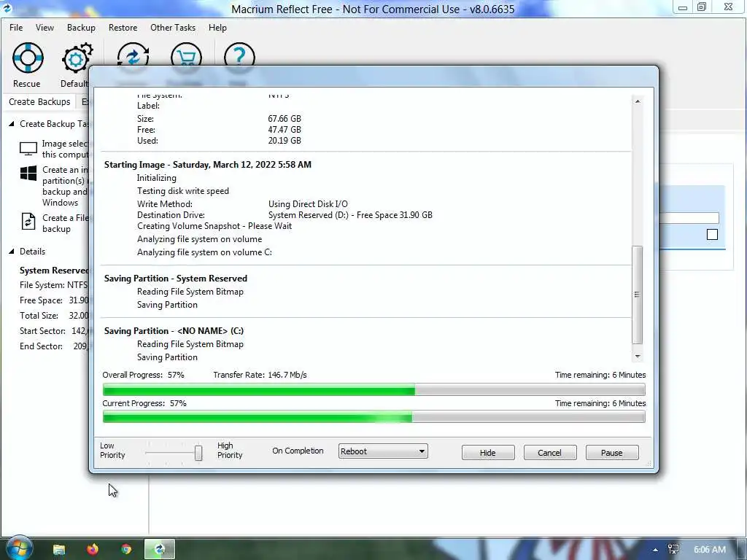The height and width of the screenshot is (560, 747).
Task: Click 'Analyzing file system on volume C:' line
Action: 204,252
